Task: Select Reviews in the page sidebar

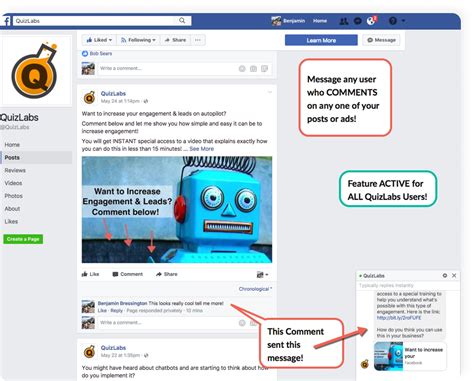Action: [15, 170]
